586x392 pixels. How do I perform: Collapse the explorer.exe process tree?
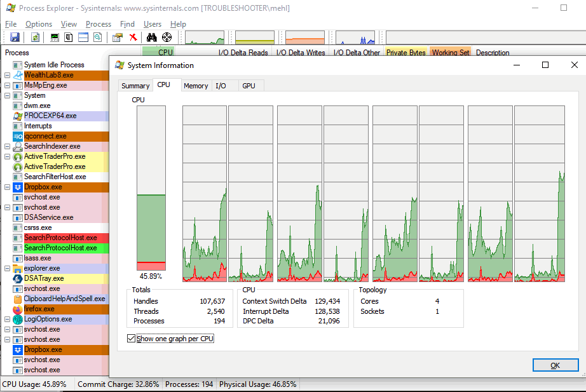[7, 268]
